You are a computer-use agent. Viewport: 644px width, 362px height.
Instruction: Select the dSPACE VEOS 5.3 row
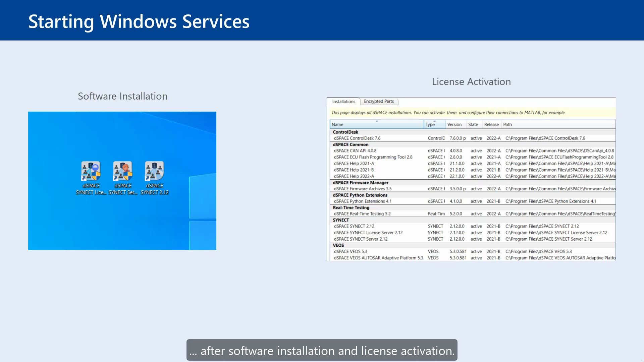[473, 251]
